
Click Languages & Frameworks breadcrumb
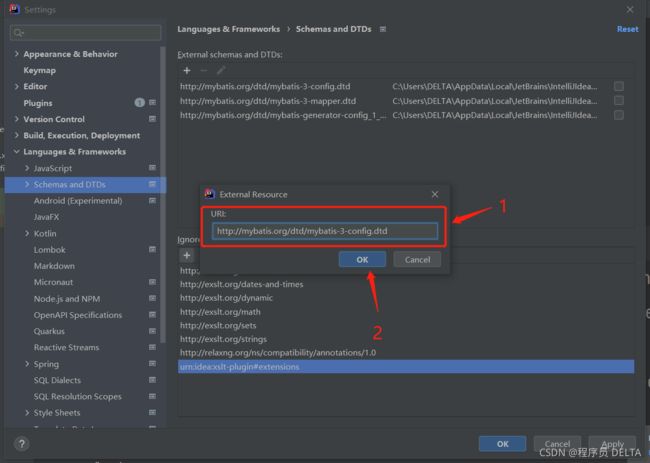pyautogui.click(x=228, y=29)
